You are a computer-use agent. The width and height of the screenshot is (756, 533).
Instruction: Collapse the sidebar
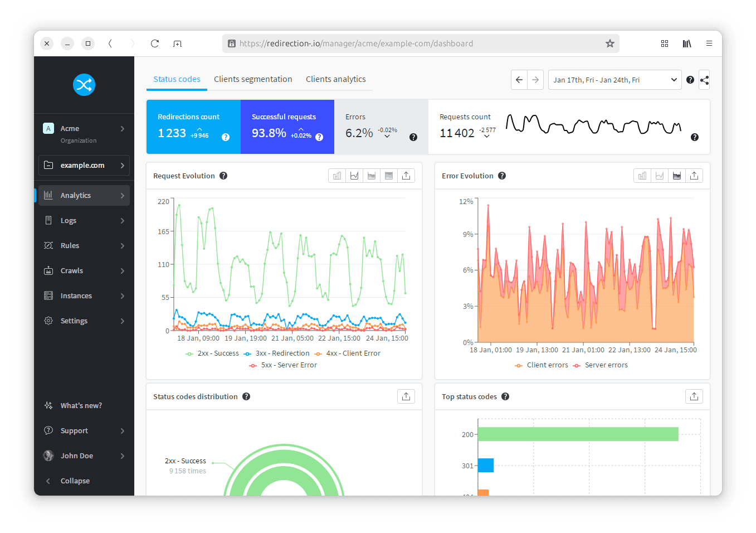point(84,481)
